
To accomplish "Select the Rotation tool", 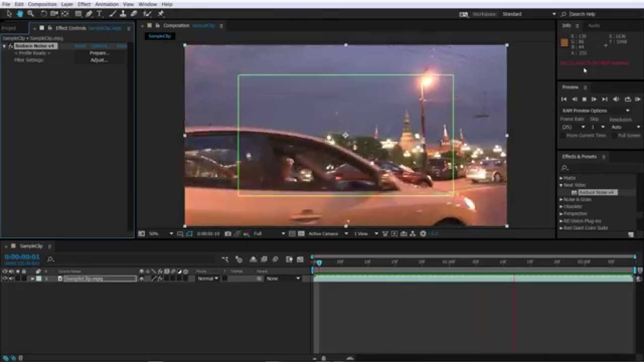I will [43, 14].
